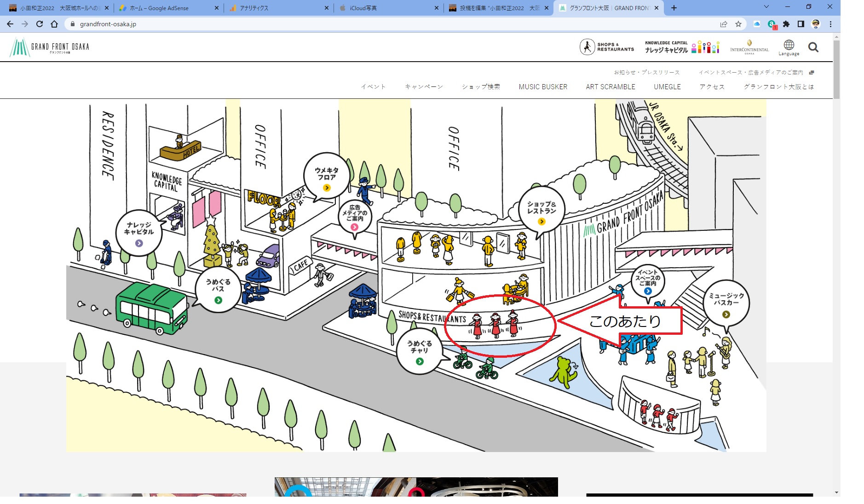Share this page from the address bar
This screenshot has height=504, width=864.
pyautogui.click(x=724, y=24)
